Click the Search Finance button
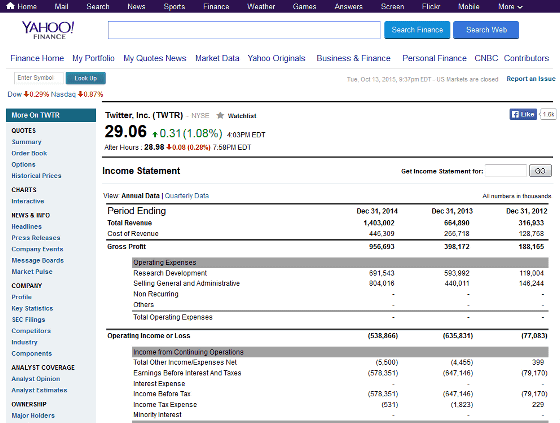 (417, 30)
